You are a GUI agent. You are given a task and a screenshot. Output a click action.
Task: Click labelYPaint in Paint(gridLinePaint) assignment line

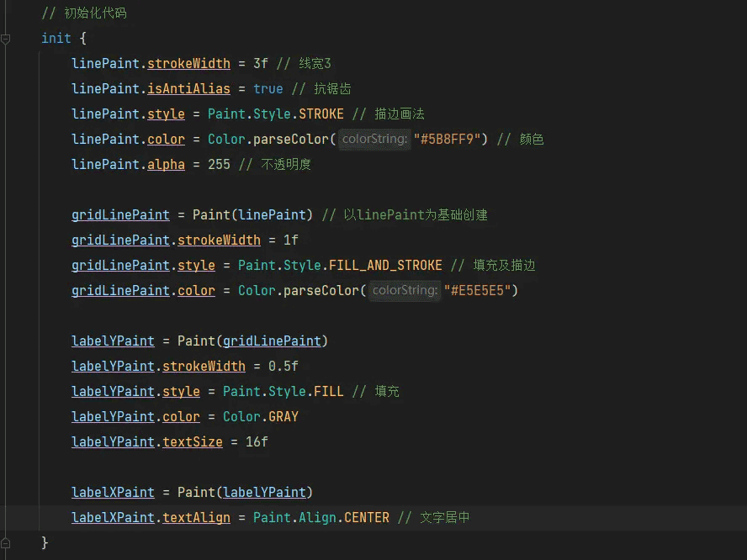(x=113, y=341)
